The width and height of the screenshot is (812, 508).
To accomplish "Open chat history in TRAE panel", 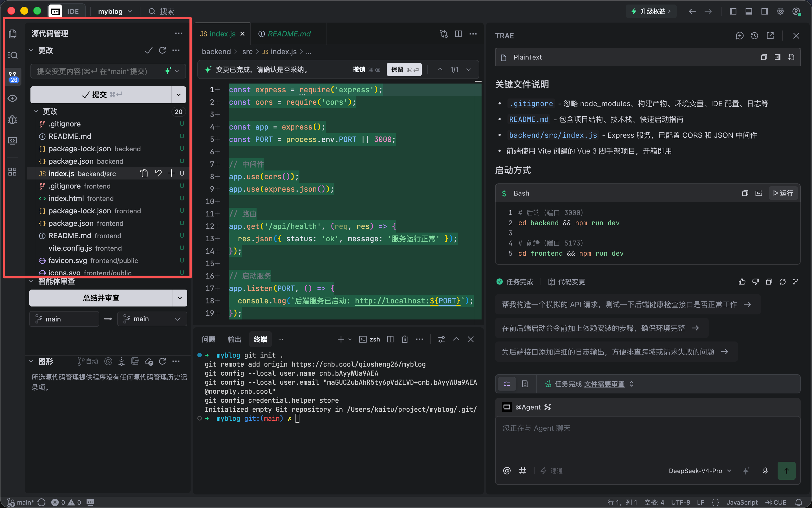I will coord(754,36).
